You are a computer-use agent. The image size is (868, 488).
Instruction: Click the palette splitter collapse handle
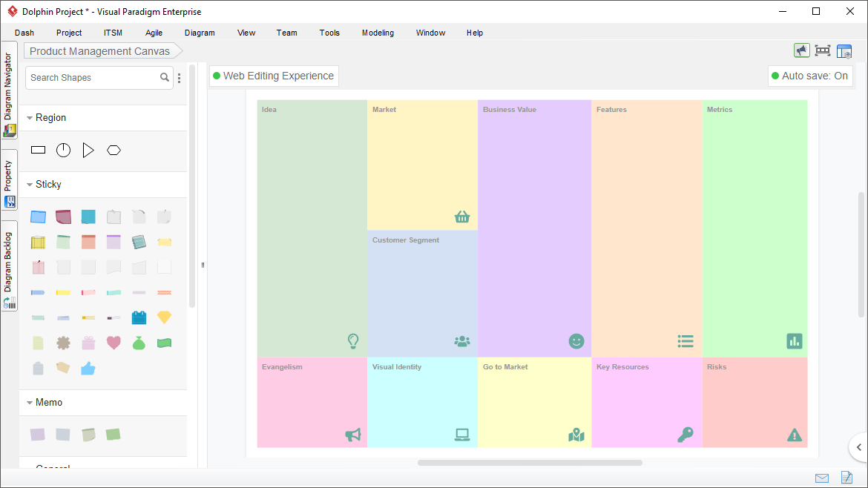click(x=203, y=265)
